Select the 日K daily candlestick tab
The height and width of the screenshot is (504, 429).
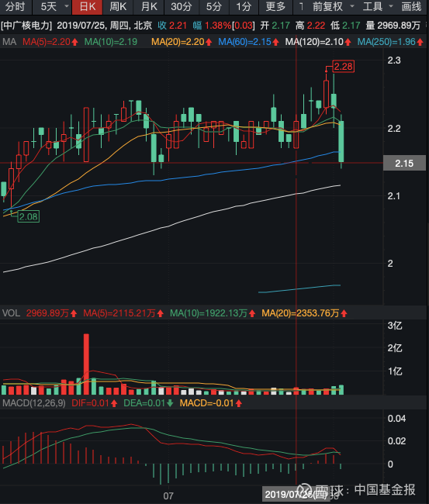(x=88, y=7)
